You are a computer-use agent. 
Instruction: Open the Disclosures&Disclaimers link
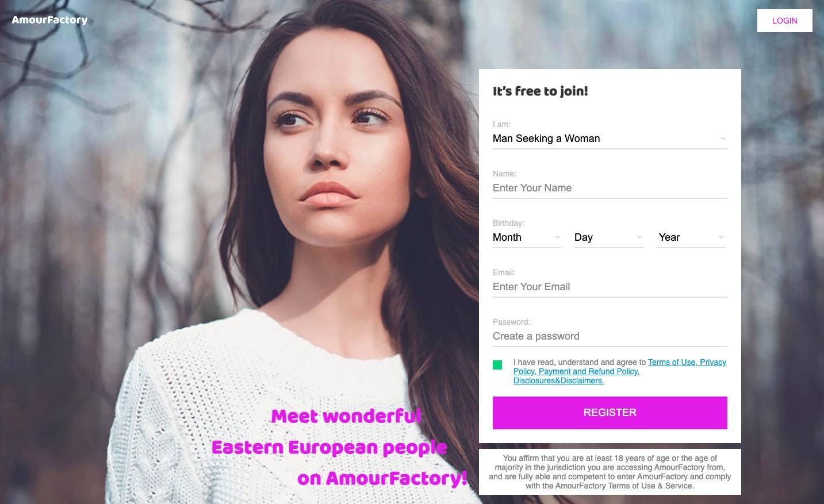(x=558, y=380)
